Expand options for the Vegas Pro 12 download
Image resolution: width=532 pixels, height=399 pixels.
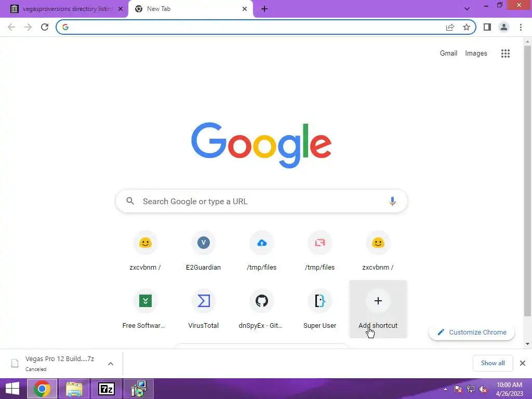pyautogui.click(x=111, y=364)
